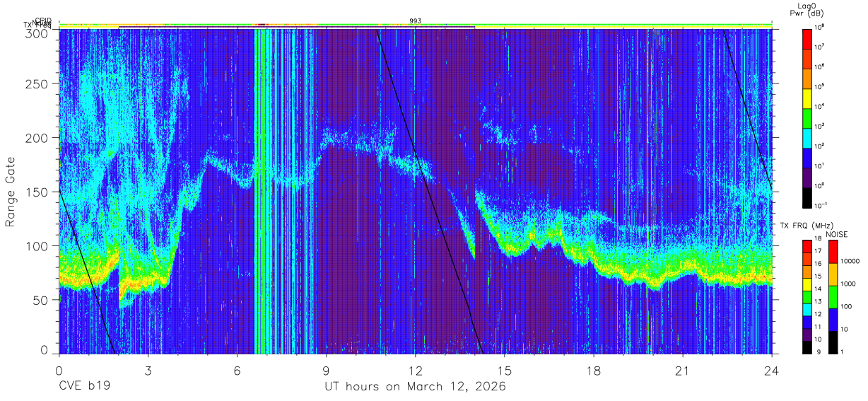
Task: Click the 'NOISE' legend title
Action: [x=836, y=234]
